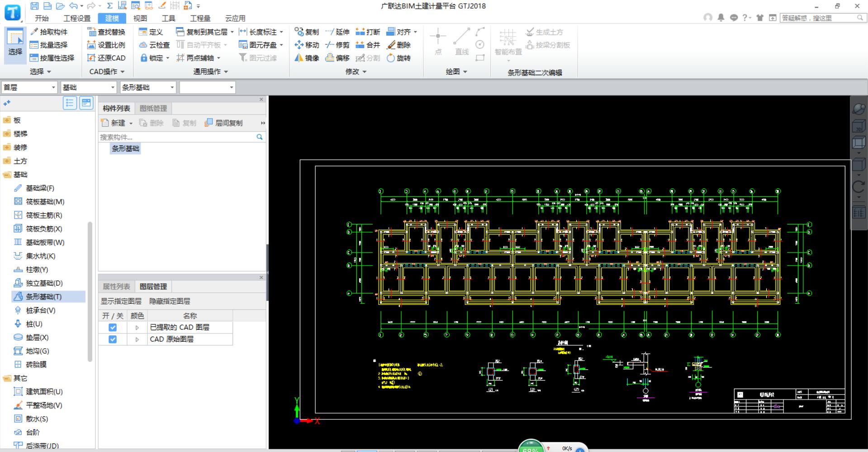Open 查找替换 find and replace
Screen dimensions: 868x452
pos(106,32)
